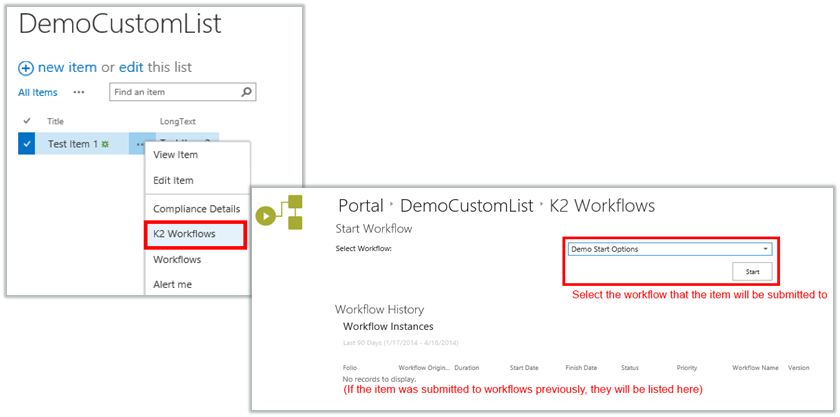Click the DemoCustomList breadcrumb link
840x417 pixels.
click(x=467, y=206)
